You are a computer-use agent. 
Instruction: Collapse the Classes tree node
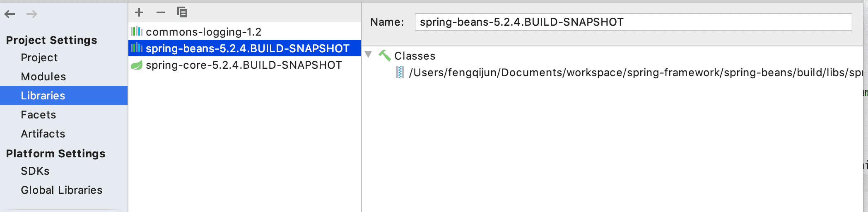(x=368, y=55)
